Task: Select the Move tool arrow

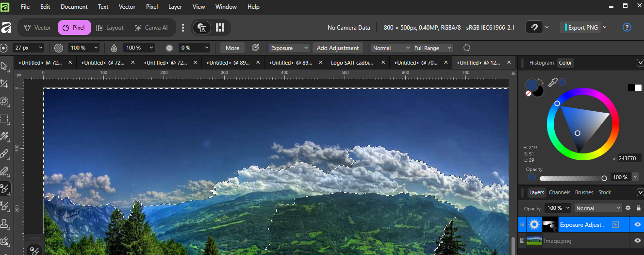Action: (4, 67)
